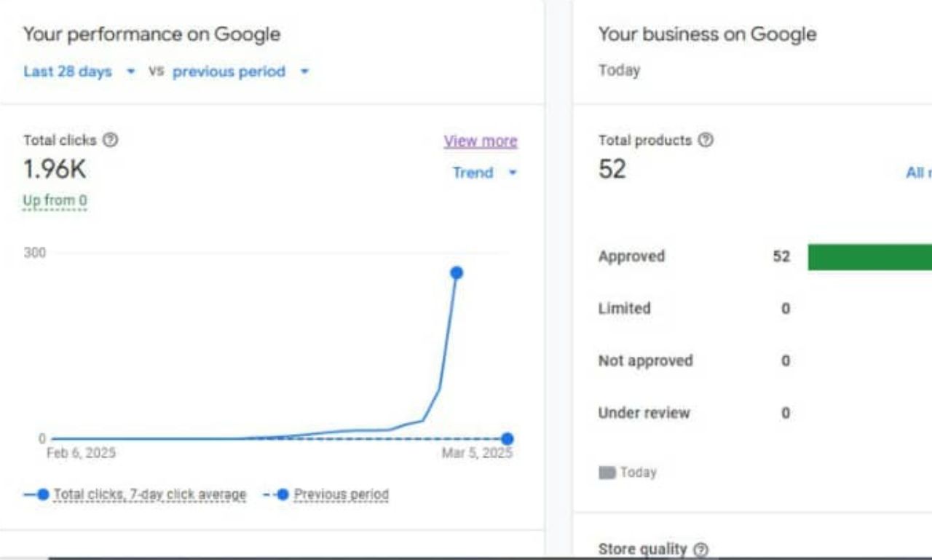
Task: Select the Limited products row
Action: click(624, 308)
